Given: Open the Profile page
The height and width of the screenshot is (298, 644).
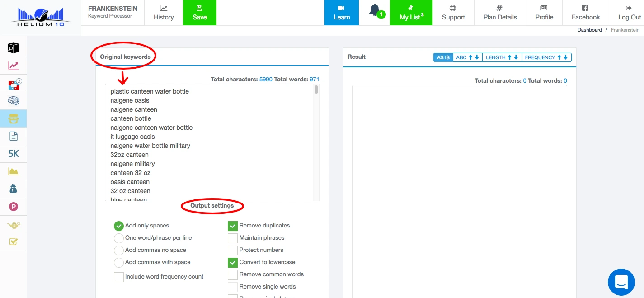Looking at the screenshot, I should (x=544, y=13).
